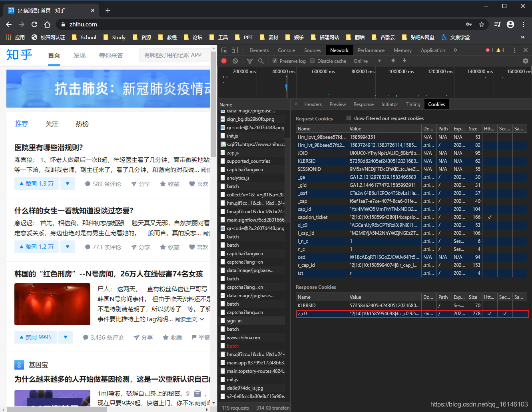Select the z_c0 response cookie row
The image size is (532, 412).
click(412, 313)
